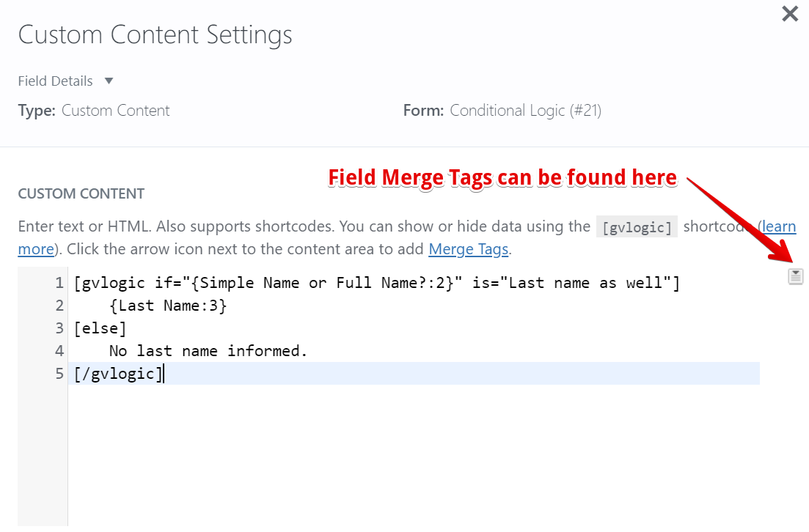Click the Custom Content Settings title

coord(155,34)
